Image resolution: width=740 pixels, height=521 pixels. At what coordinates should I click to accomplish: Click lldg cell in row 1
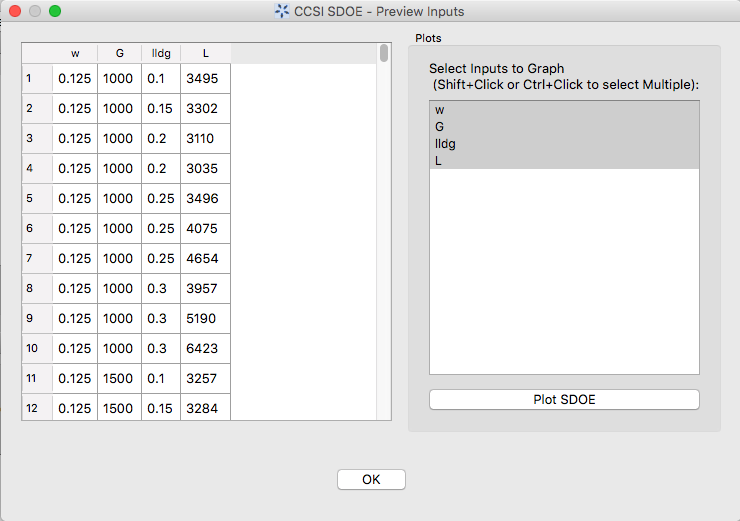click(x=161, y=78)
